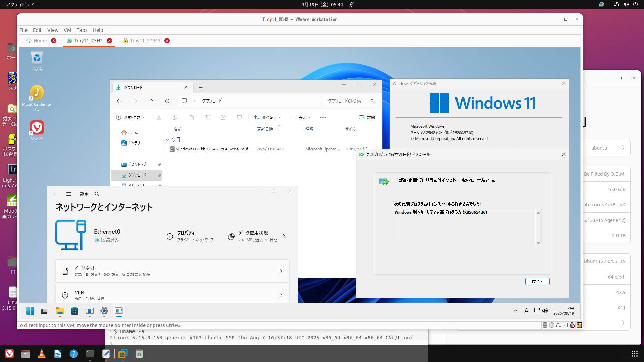Click the refresh icon in Explorer
This screenshot has width=644, height=362.
tap(167, 101)
